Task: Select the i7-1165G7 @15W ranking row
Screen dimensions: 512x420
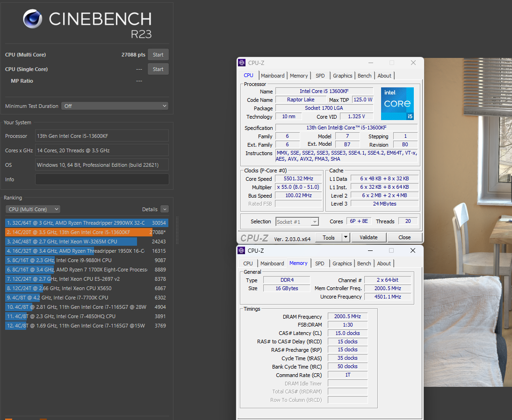Action: [87, 326]
